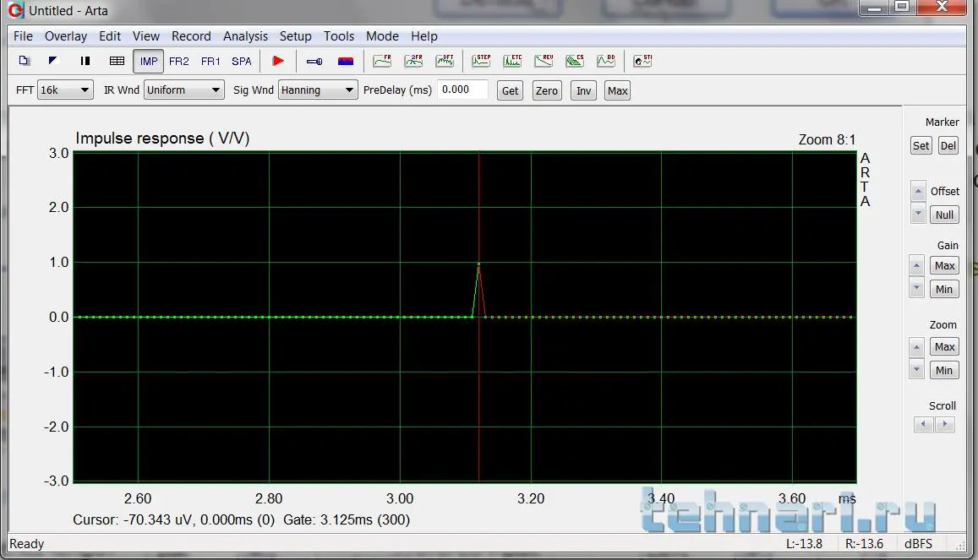Start recording with the red play button

pos(278,61)
